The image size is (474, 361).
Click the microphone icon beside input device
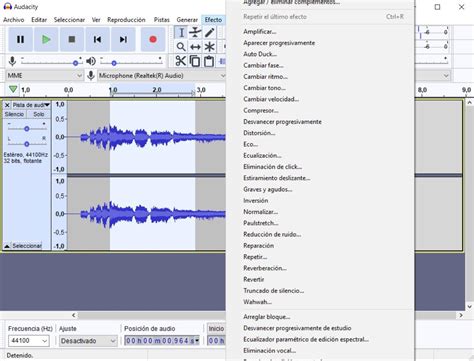pyautogui.click(x=91, y=76)
